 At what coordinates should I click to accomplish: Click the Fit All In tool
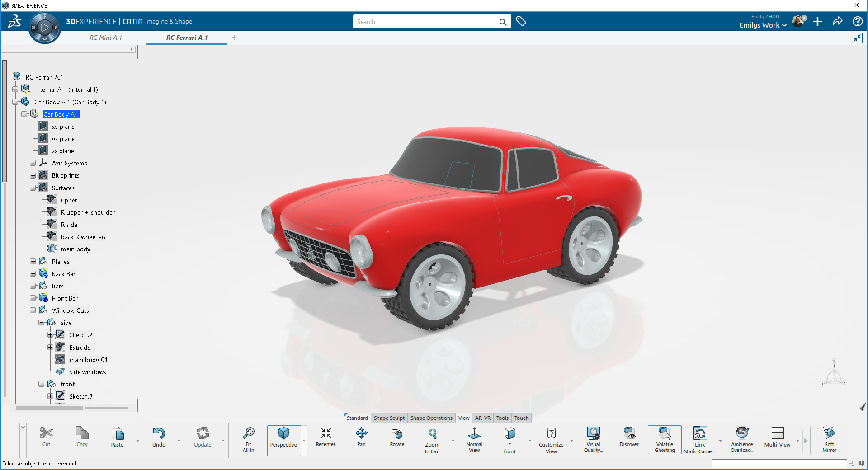248,439
